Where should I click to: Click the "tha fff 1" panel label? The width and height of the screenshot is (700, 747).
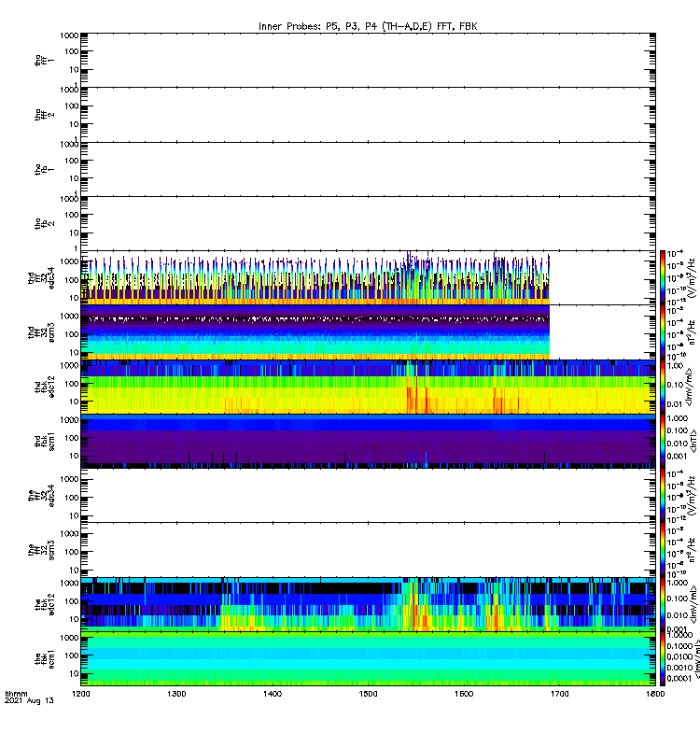pyautogui.click(x=44, y=60)
